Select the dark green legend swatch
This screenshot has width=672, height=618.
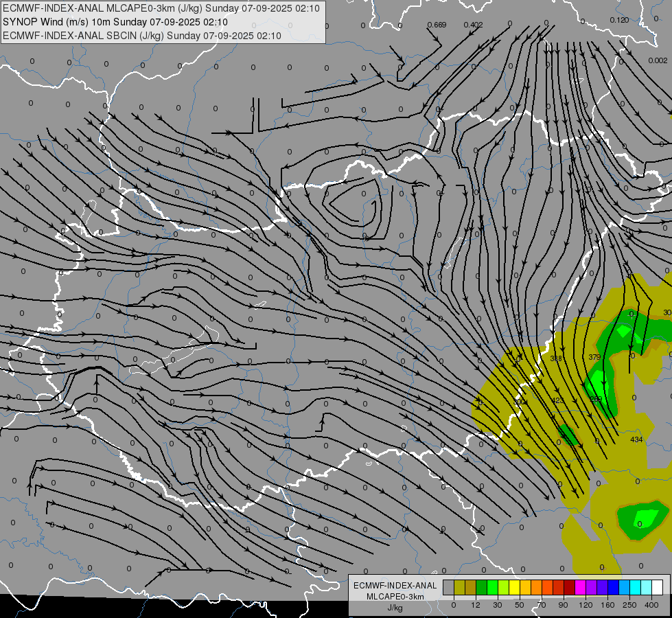[482, 587]
